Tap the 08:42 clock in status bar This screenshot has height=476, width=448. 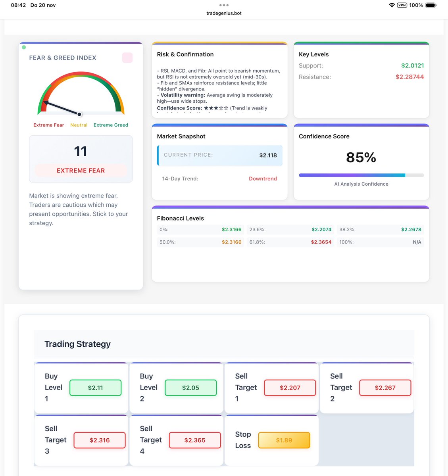click(x=18, y=5)
